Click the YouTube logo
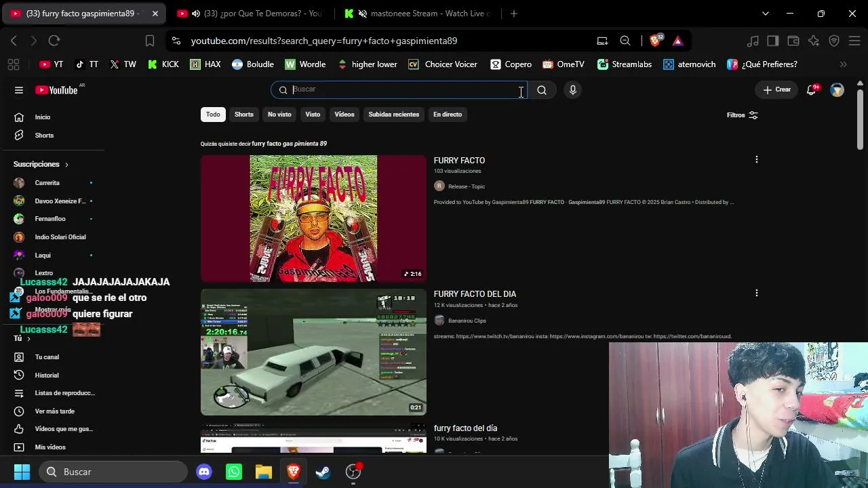This screenshot has height=488, width=868. 56,90
